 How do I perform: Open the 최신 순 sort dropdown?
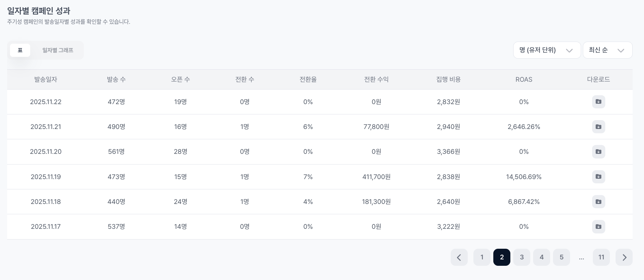(x=608, y=50)
